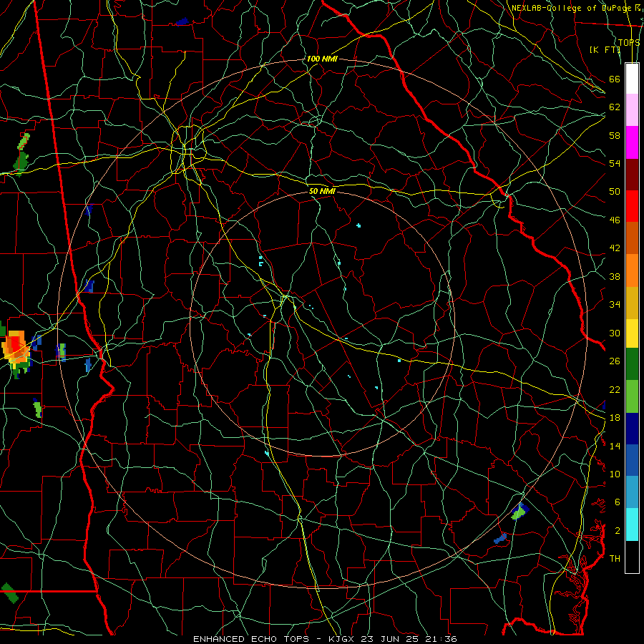Click the legend value '18'
Screen dimensions: 644x644
[615, 418]
